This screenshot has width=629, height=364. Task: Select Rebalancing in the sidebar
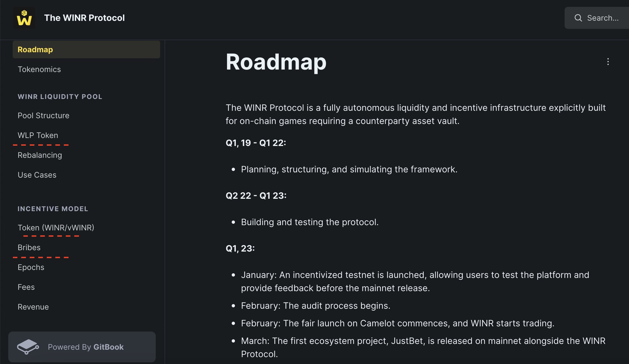pyautogui.click(x=40, y=155)
